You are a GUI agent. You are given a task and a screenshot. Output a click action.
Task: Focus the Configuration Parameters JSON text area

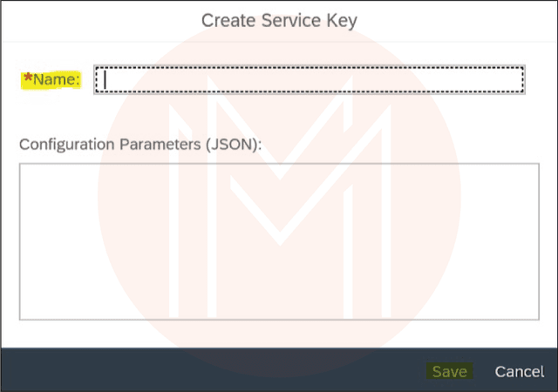click(279, 240)
